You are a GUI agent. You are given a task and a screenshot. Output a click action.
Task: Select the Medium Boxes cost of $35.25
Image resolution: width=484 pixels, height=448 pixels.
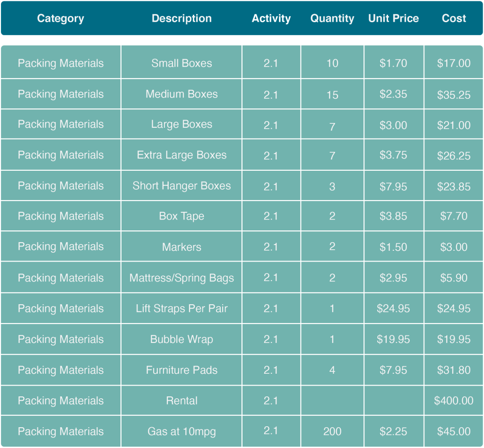tap(454, 95)
